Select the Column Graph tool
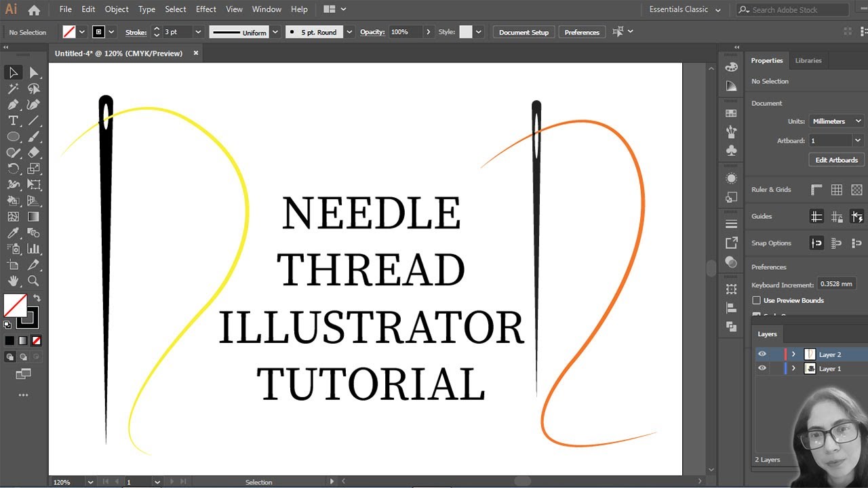Viewport: 868px width, 488px height. (x=33, y=249)
